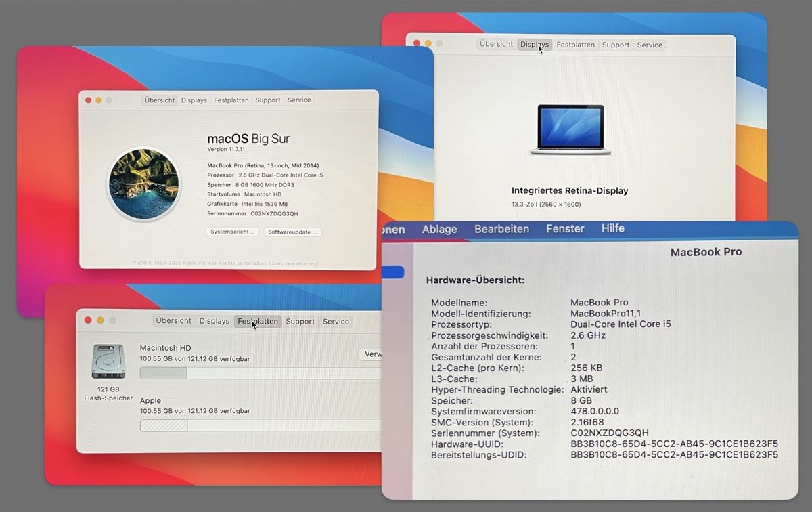This screenshot has height=512, width=812.
Task: Select the Übersicht tab in the macOS Big Sur overview window
Action: coord(160,100)
